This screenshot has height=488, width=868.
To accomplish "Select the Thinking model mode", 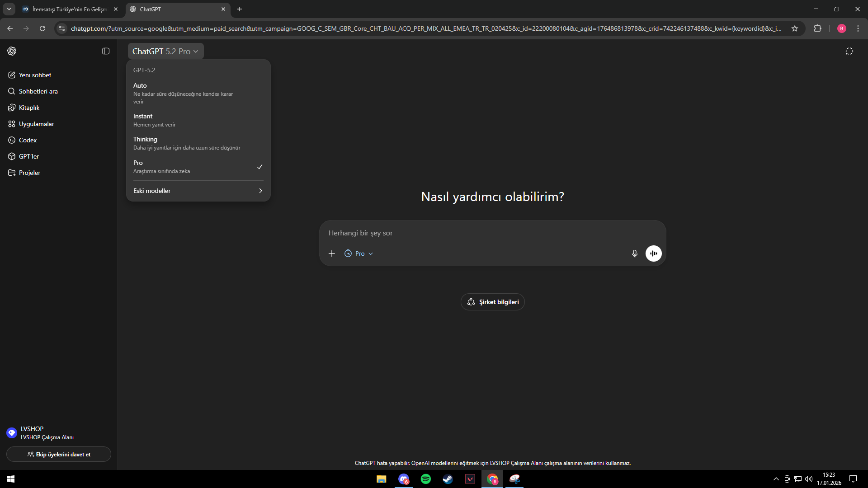I will (x=198, y=143).
